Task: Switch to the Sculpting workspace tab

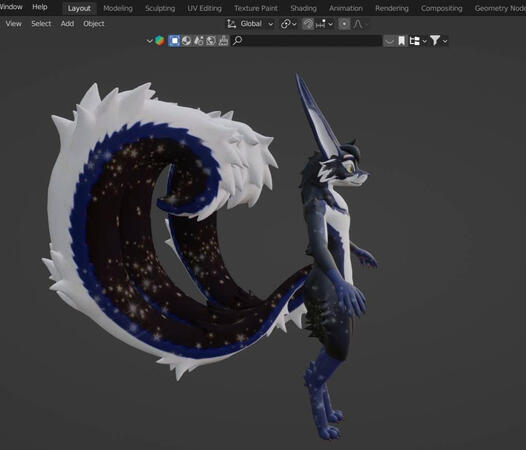Action: (160, 8)
